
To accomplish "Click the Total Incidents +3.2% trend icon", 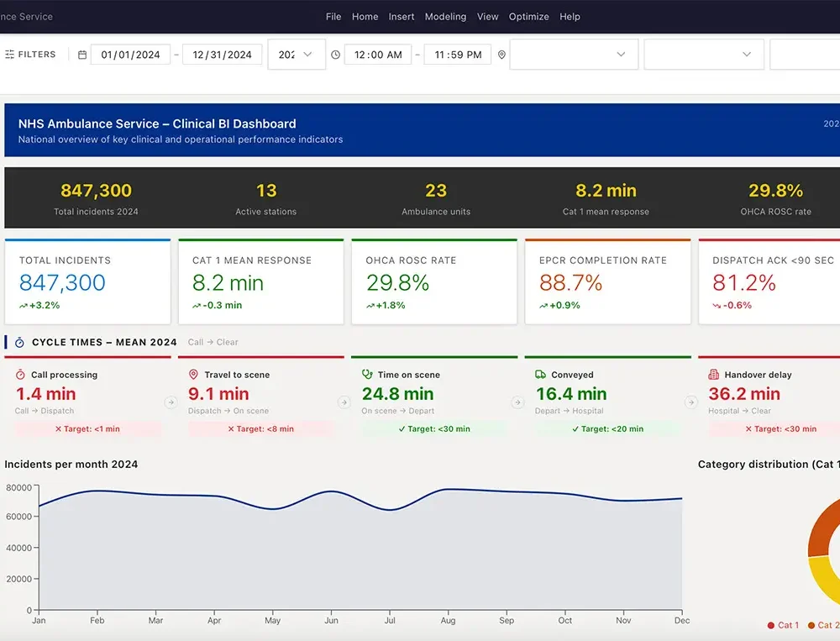I will [x=23, y=306].
